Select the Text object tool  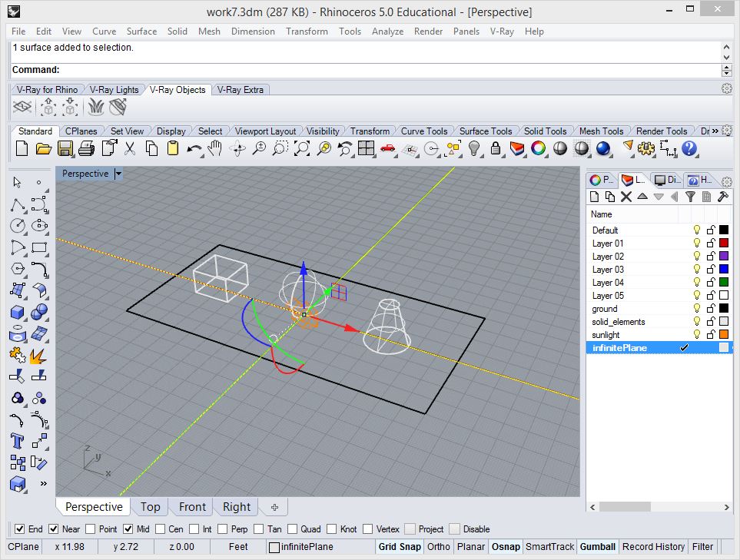(x=18, y=441)
